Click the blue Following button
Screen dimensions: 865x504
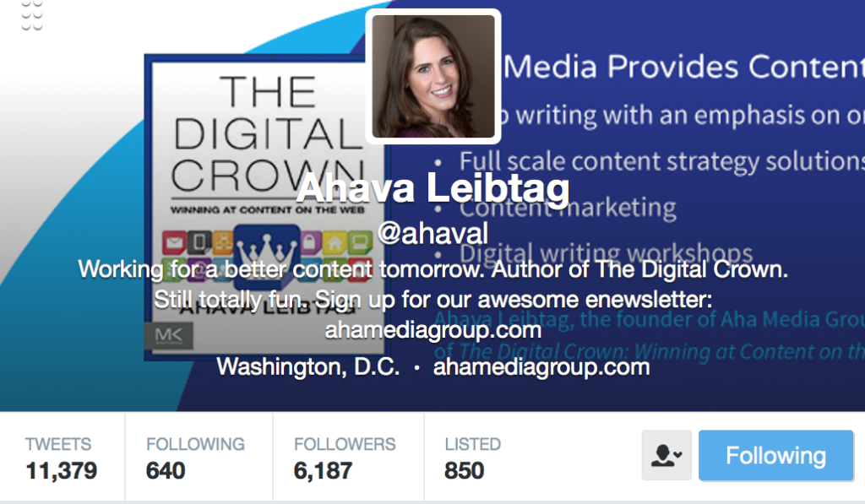coord(775,456)
